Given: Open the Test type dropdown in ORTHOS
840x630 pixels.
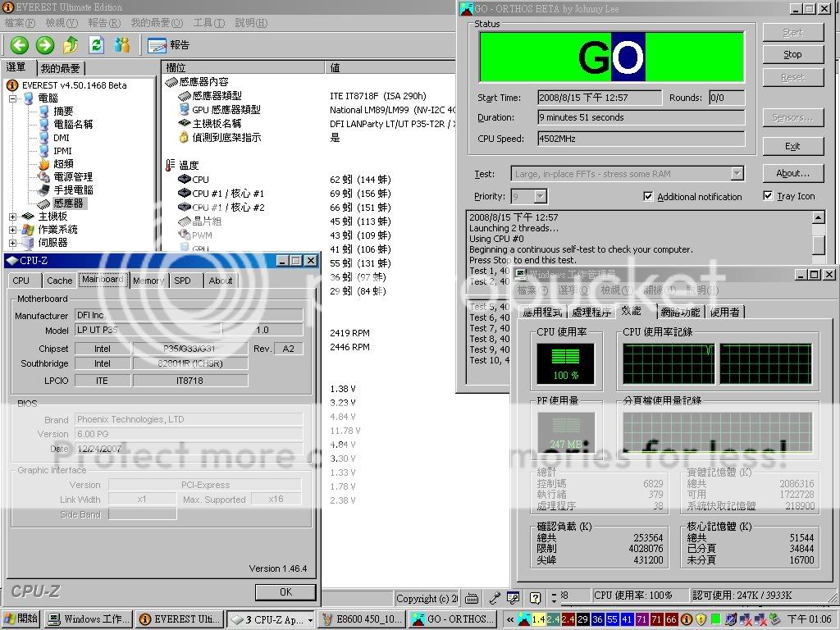Looking at the screenshot, I should tap(737, 174).
